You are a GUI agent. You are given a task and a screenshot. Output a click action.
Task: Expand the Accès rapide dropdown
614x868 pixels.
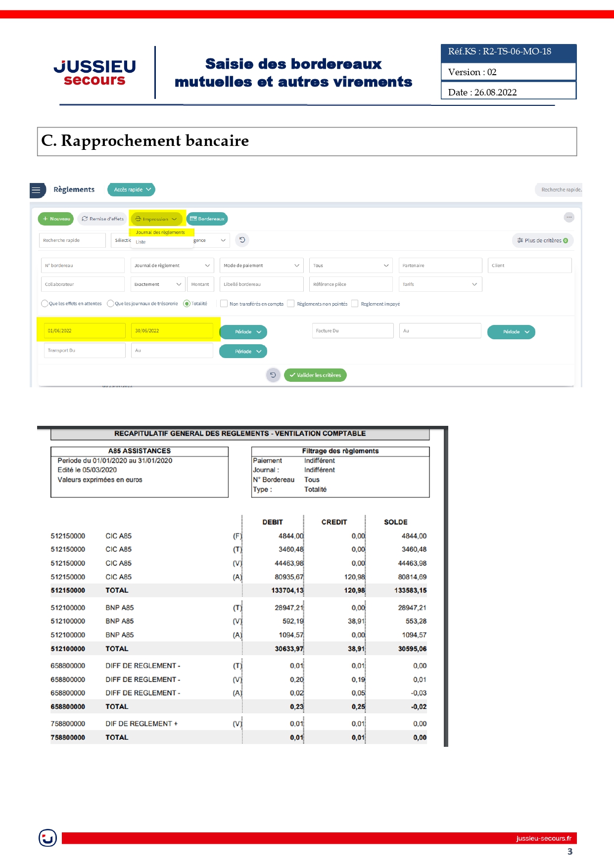tap(131, 189)
